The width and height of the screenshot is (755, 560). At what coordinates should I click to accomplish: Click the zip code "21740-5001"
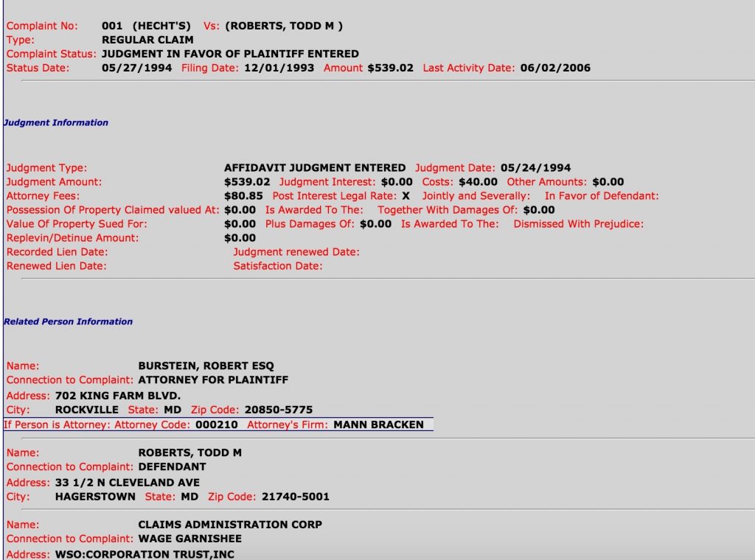tap(296, 497)
